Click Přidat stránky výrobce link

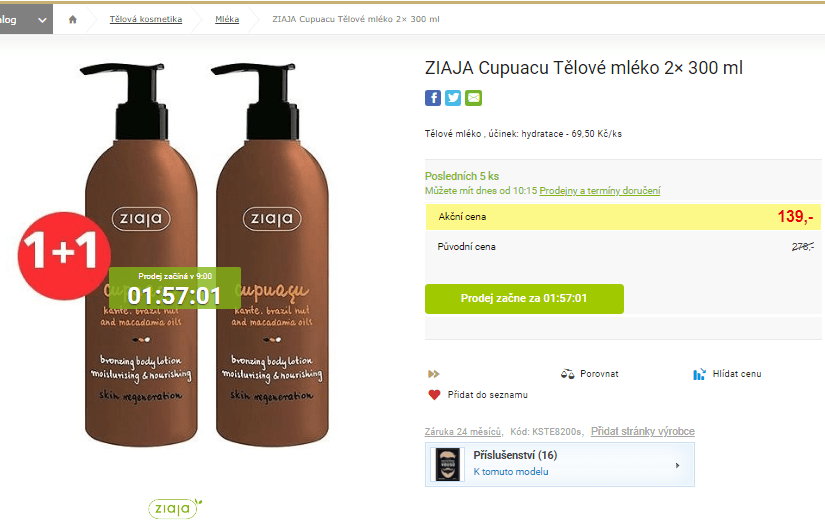[x=642, y=431]
